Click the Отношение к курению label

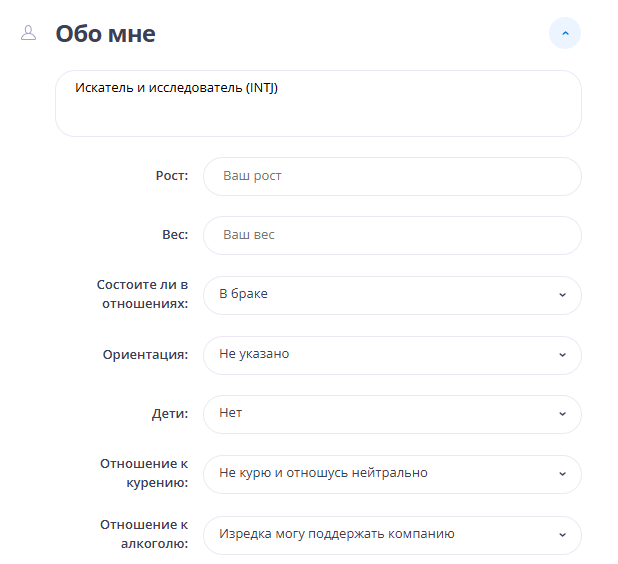click(144, 473)
